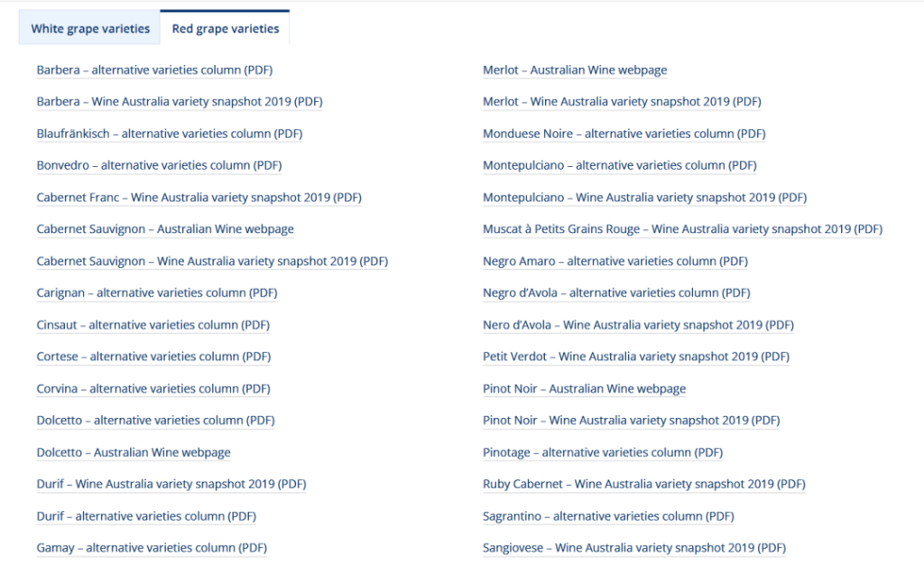The width and height of the screenshot is (924, 566).
Task: Open Blaufränkisch alternative varieties column PDF
Action: pos(170,134)
